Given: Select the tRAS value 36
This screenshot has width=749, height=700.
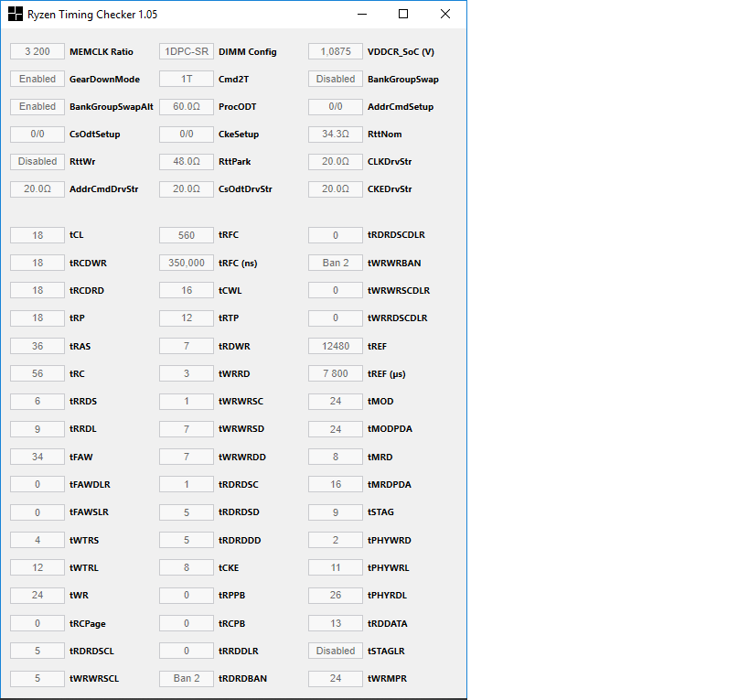Looking at the screenshot, I should click(x=37, y=346).
